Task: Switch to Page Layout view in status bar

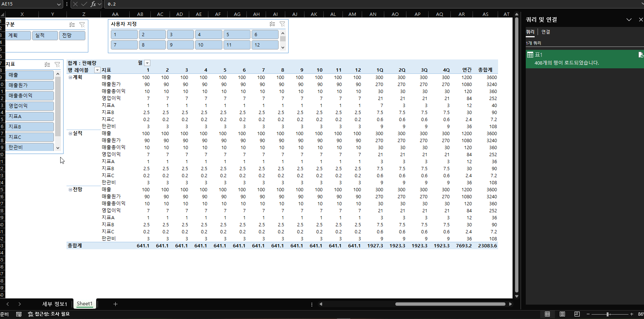Action: [562, 314]
